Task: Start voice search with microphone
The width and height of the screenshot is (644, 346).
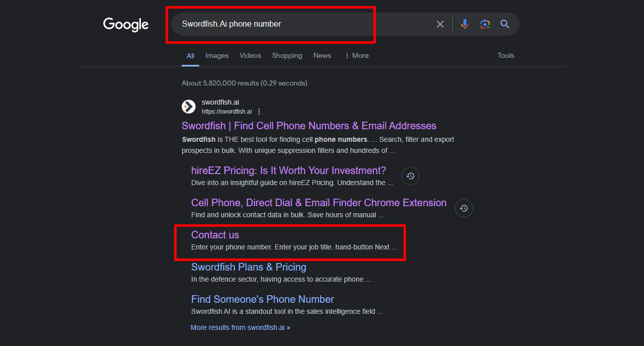Action: click(x=465, y=24)
